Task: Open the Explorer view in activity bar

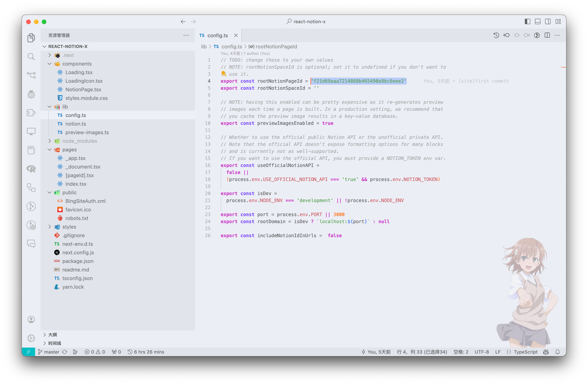Action: pyautogui.click(x=31, y=38)
